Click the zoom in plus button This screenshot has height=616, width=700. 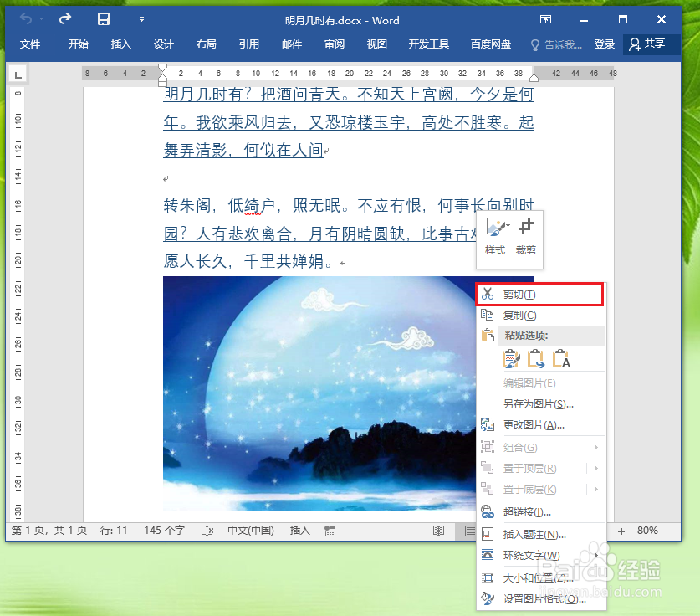pyautogui.click(x=621, y=531)
